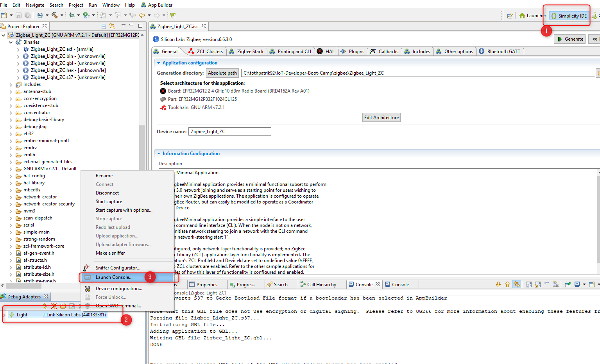Click the Callbacks tab icon
The width and height of the screenshot is (600, 364).
373,51
